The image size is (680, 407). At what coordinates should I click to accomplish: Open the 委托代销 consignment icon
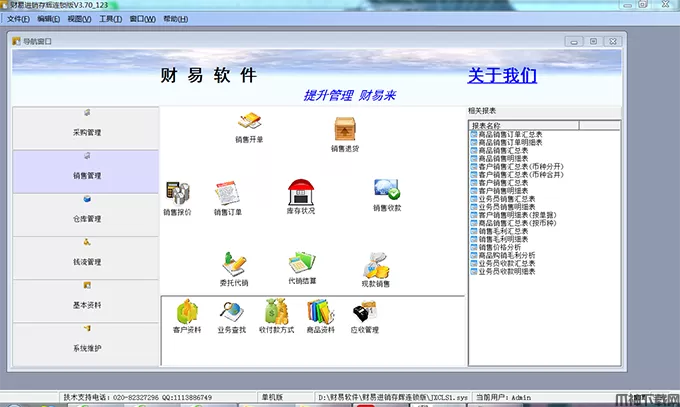(234, 269)
